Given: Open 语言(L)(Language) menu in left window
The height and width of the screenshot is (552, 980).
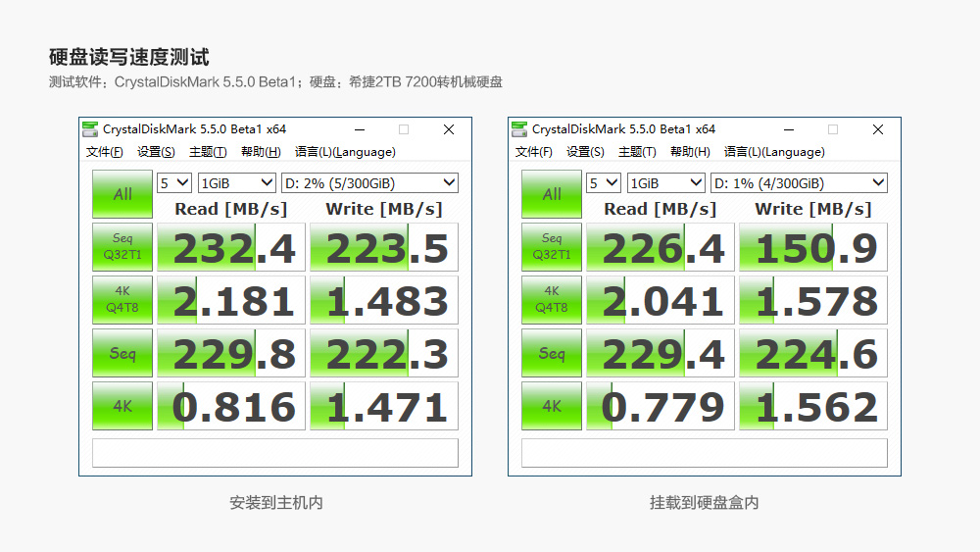Looking at the screenshot, I should click(x=345, y=152).
